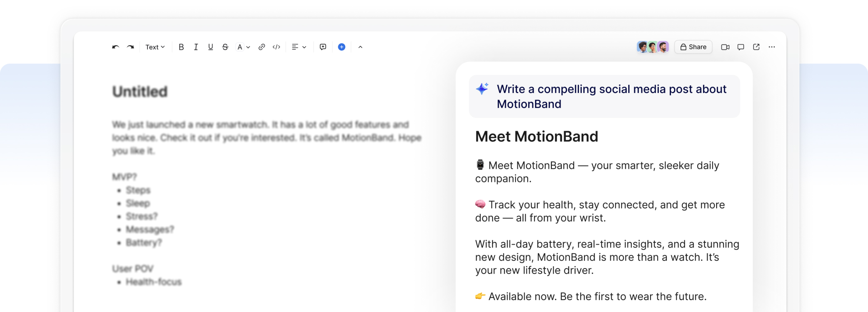The height and width of the screenshot is (312, 868).
Task: Click the blue plus insert button
Action: pos(341,47)
